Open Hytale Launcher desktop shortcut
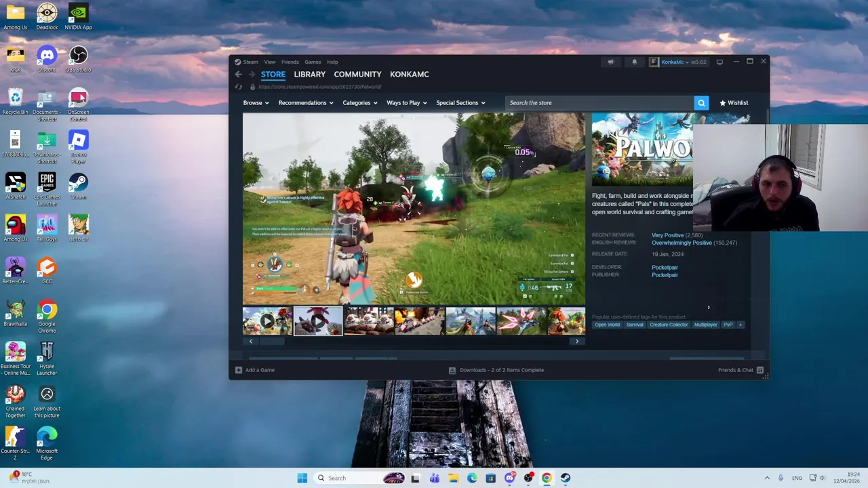868x488 pixels. pos(47,359)
